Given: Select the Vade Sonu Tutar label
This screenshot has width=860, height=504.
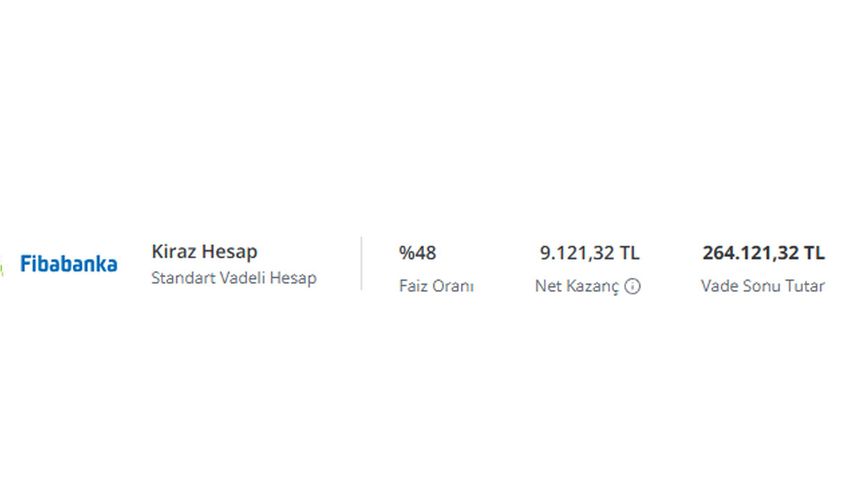Looking at the screenshot, I should point(762,286).
